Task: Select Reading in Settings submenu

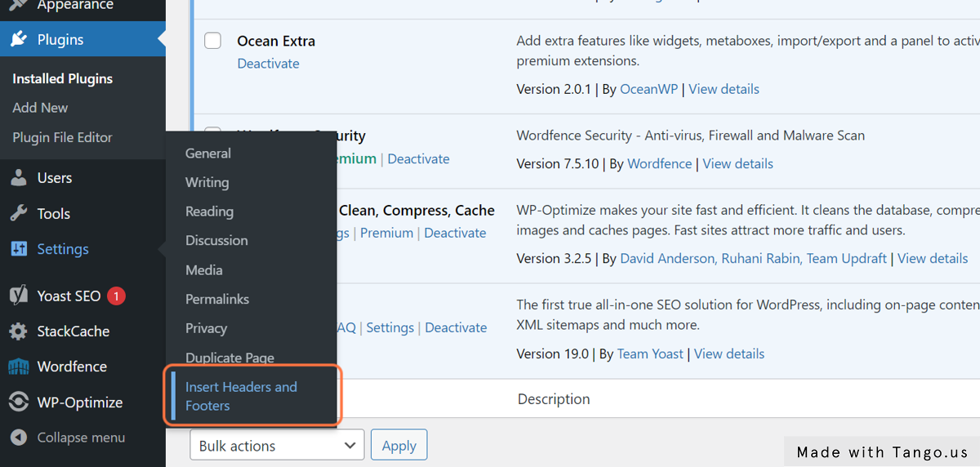Action: tap(209, 211)
